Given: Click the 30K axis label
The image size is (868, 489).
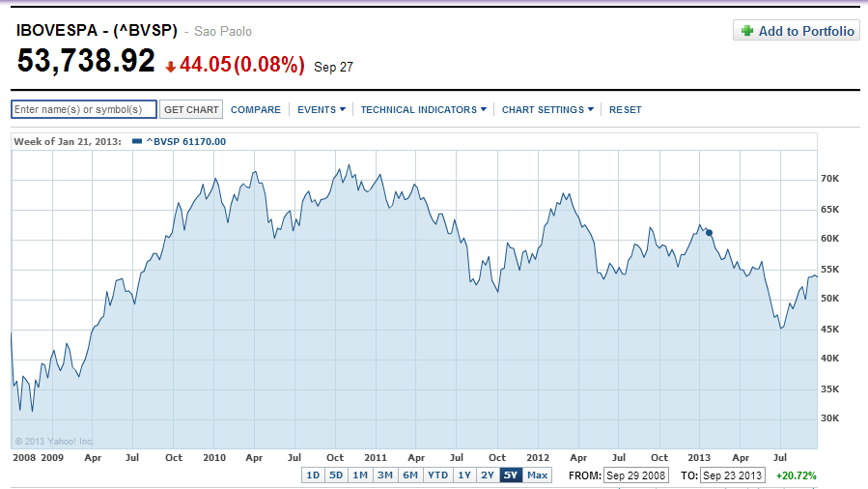Looking at the screenshot, I should pyautogui.click(x=829, y=417).
